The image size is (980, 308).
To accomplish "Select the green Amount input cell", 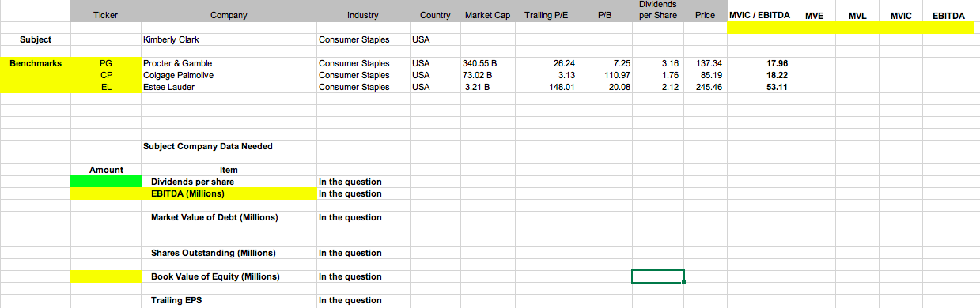I will point(106,182).
